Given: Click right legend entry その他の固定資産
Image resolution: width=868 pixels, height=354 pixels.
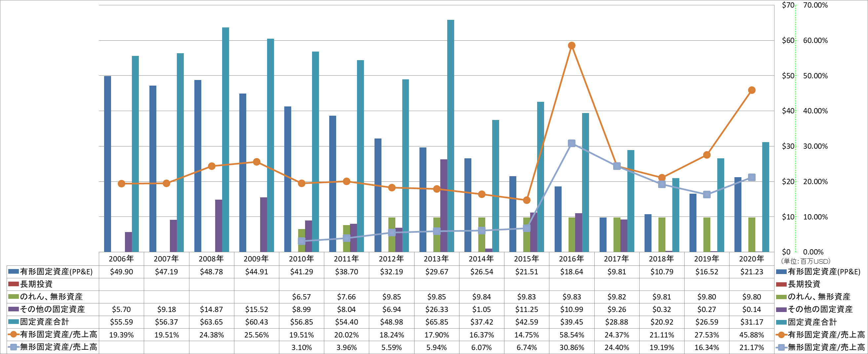Looking at the screenshot, I should (814, 309).
